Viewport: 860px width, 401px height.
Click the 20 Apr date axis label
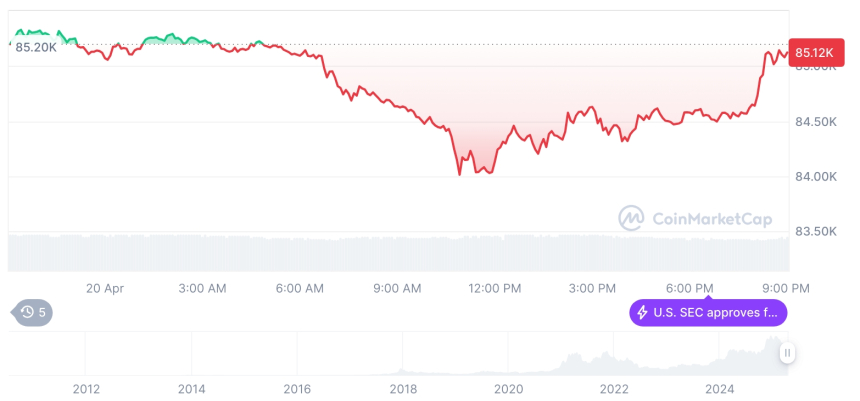(x=105, y=288)
